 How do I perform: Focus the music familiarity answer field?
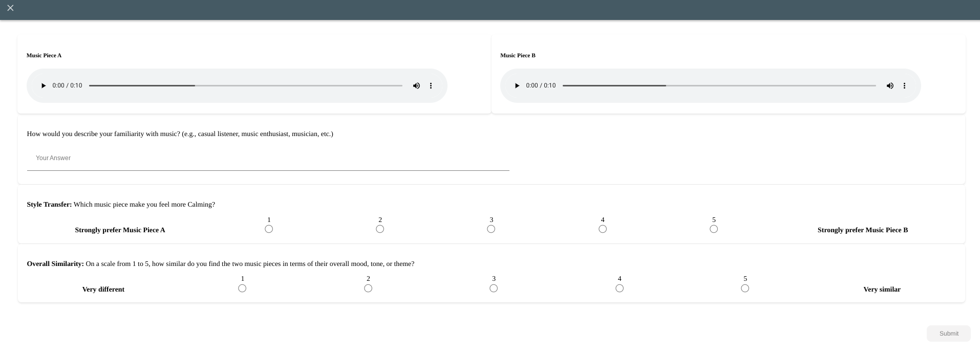coord(268,158)
